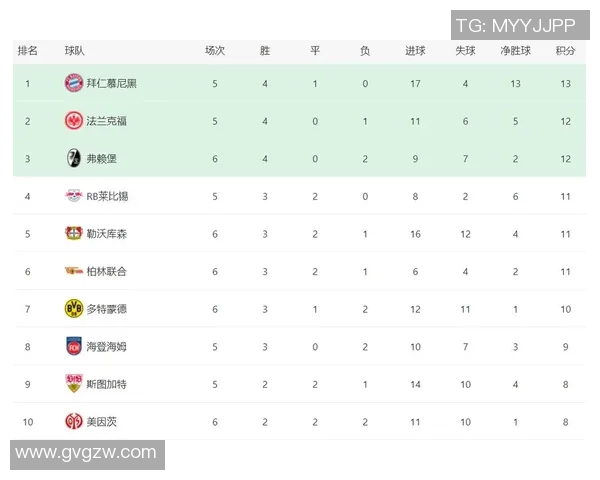Click the Leverkusen club logo

click(73, 233)
